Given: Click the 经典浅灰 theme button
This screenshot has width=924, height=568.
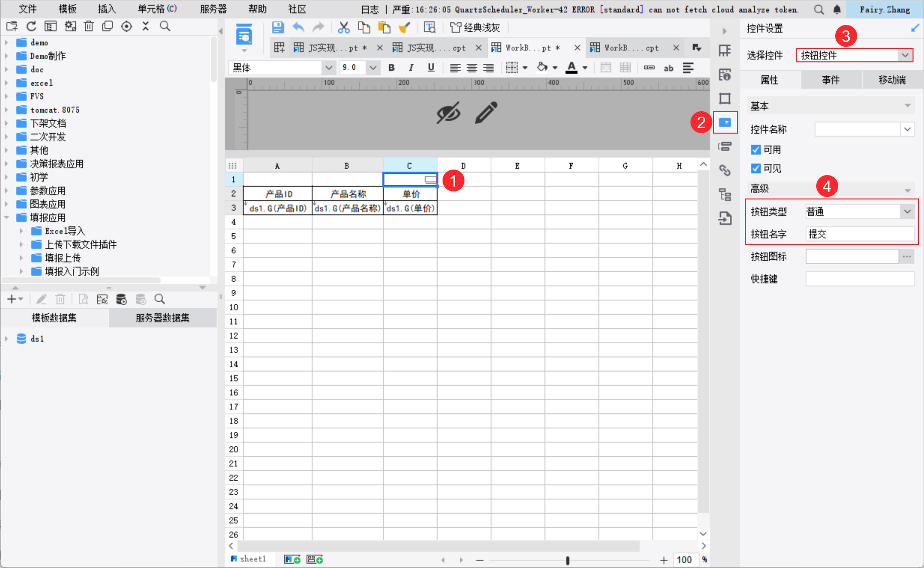Looking at the screenshot, I should (x=475, y=27).
